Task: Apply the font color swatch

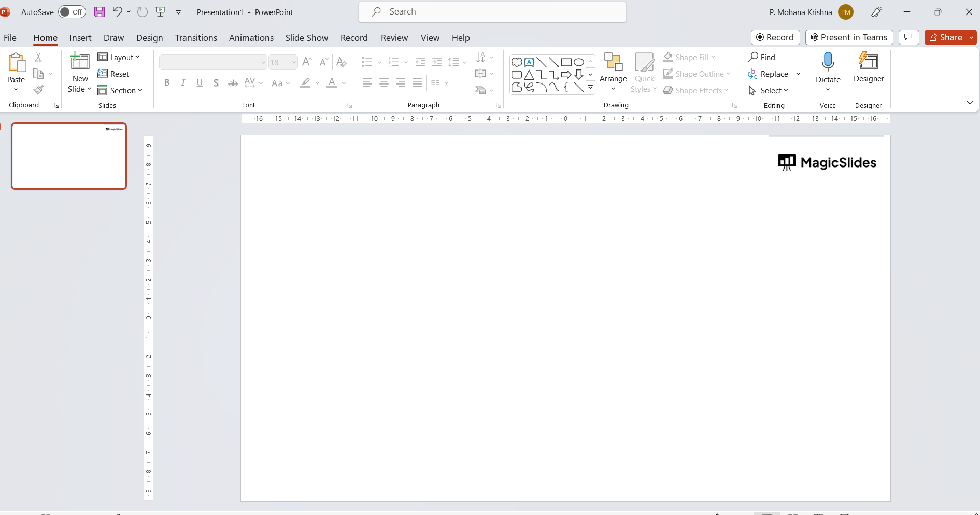Action: (x=332, y=83)
